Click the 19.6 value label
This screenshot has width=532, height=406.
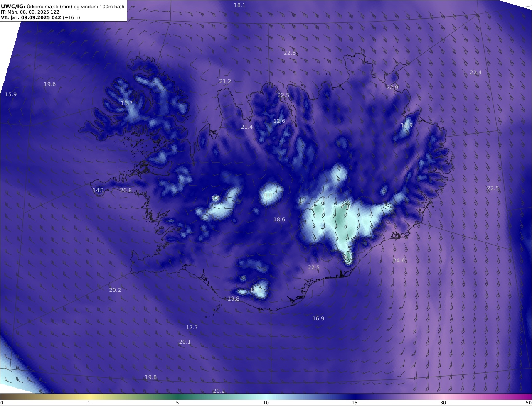(50, 84)
